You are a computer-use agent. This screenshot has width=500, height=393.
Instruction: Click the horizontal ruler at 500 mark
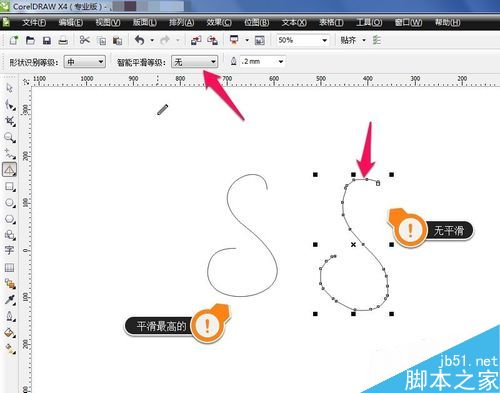click(x=321, y=80)
